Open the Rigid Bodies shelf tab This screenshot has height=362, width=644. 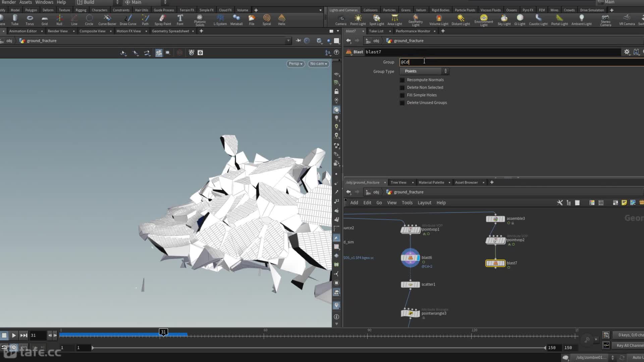tap(440, 10)
